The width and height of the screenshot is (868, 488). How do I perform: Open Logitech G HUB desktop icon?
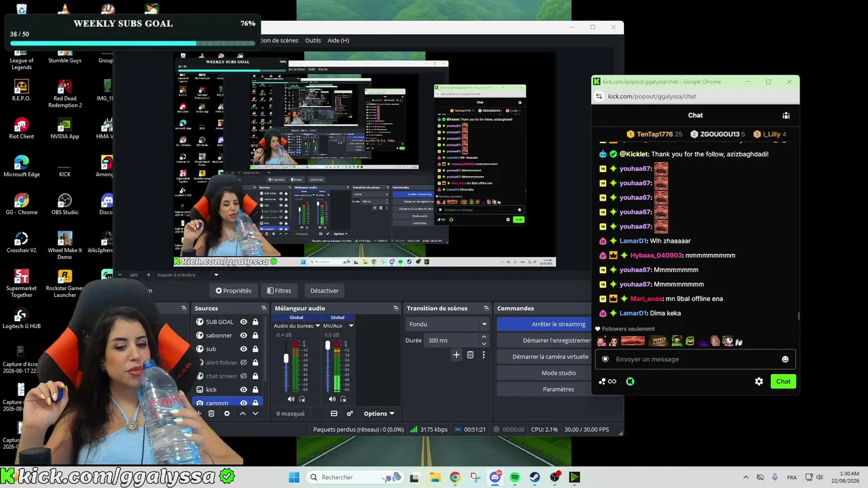click(22, 319)
